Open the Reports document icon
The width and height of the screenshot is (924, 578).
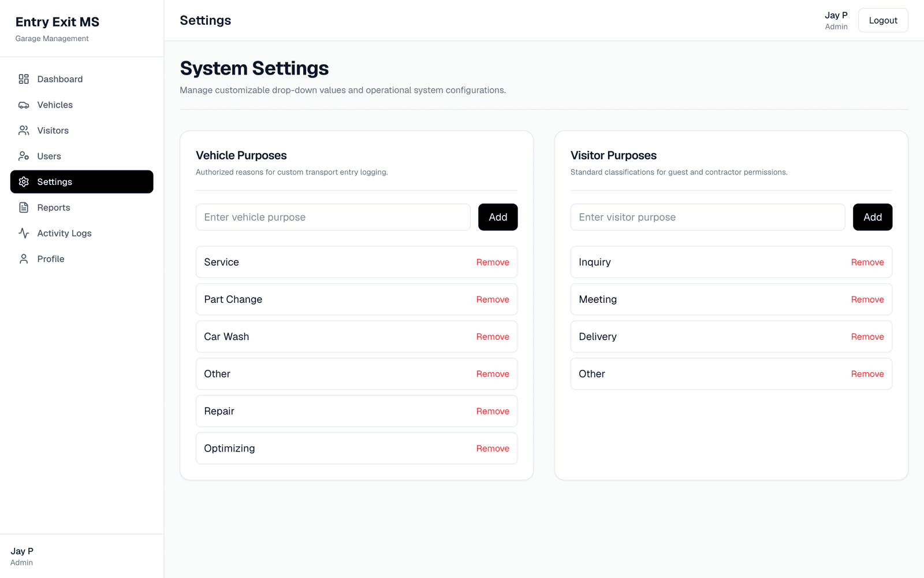pos(24,208)
